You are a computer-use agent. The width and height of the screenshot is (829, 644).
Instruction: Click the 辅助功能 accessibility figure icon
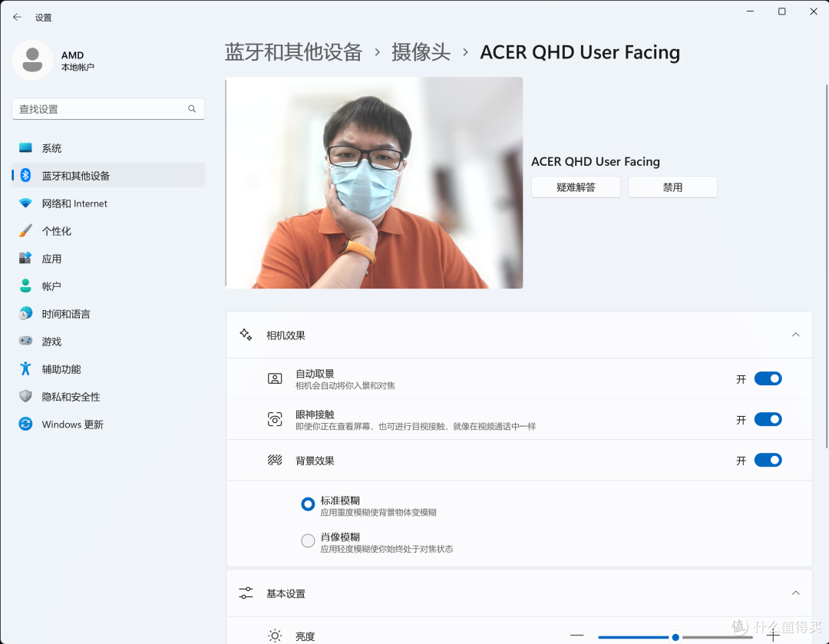[25, 368]
